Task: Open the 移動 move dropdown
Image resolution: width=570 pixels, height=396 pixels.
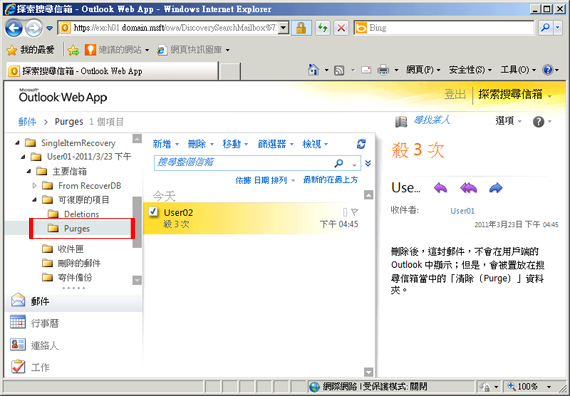Action: [235, 144]
